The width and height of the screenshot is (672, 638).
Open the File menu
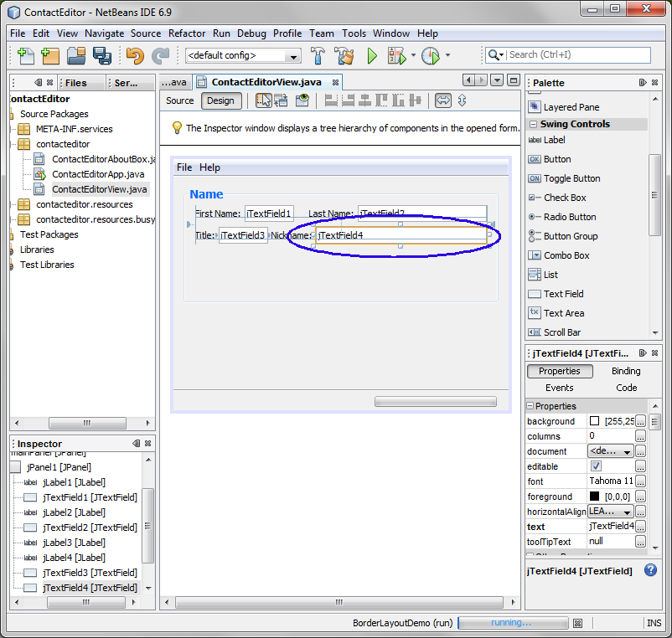[18, 33]
